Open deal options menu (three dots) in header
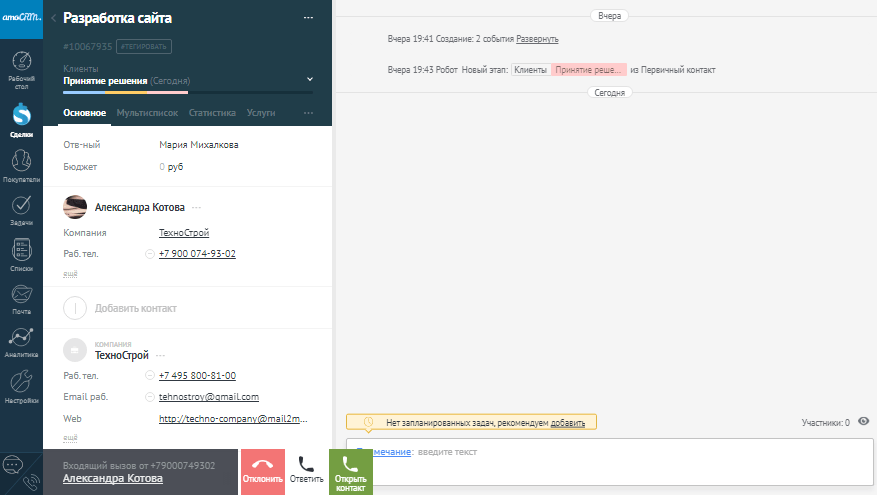Screen dimensions: 877x495 [308, 18]
